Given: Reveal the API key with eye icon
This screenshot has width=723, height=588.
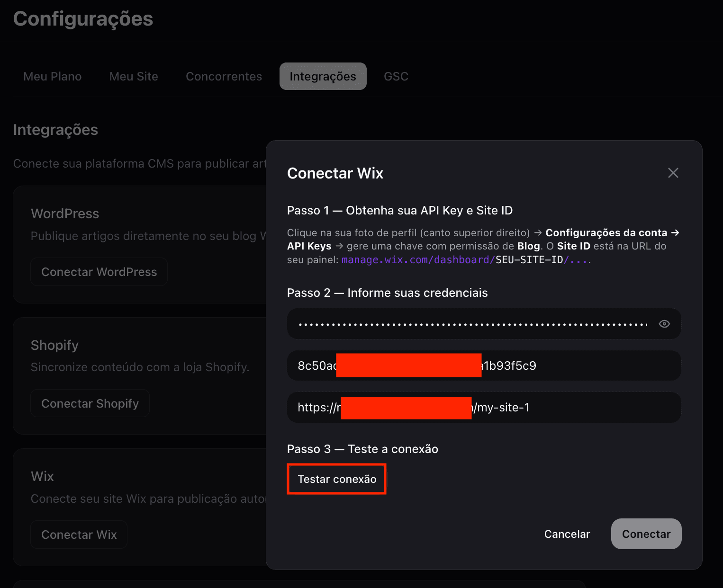Looking at the screenshot, I should 664,324.
